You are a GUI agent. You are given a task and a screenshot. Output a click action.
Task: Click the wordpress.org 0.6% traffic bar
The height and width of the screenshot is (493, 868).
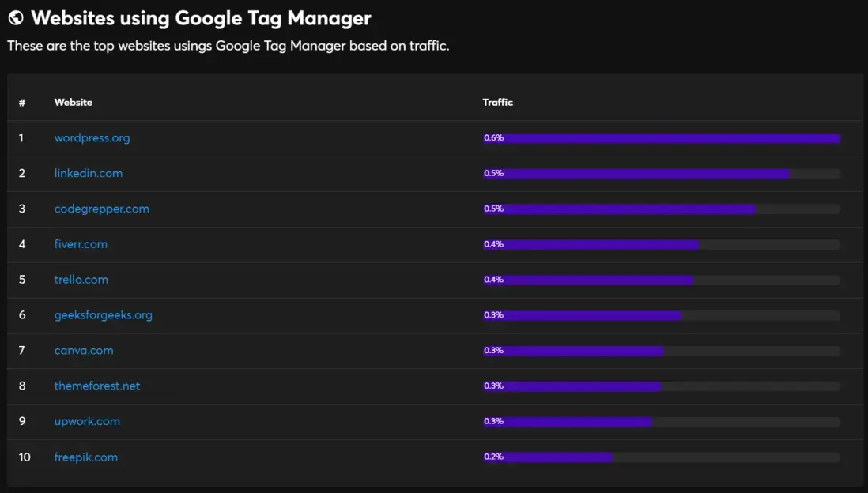[662, 137]
